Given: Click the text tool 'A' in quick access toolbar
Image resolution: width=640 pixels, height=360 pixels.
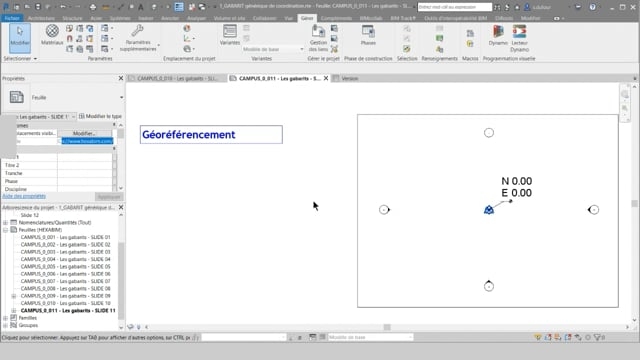Looking at the screenshot, I should pos(141,7).
